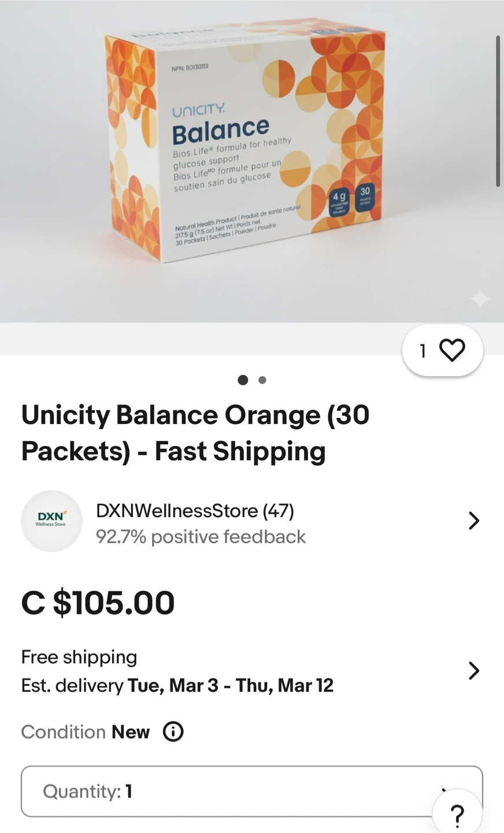The height and width of the screenshot is (833, 504).
Task: Click the sparkle icon on product photo
Action: 480,299
